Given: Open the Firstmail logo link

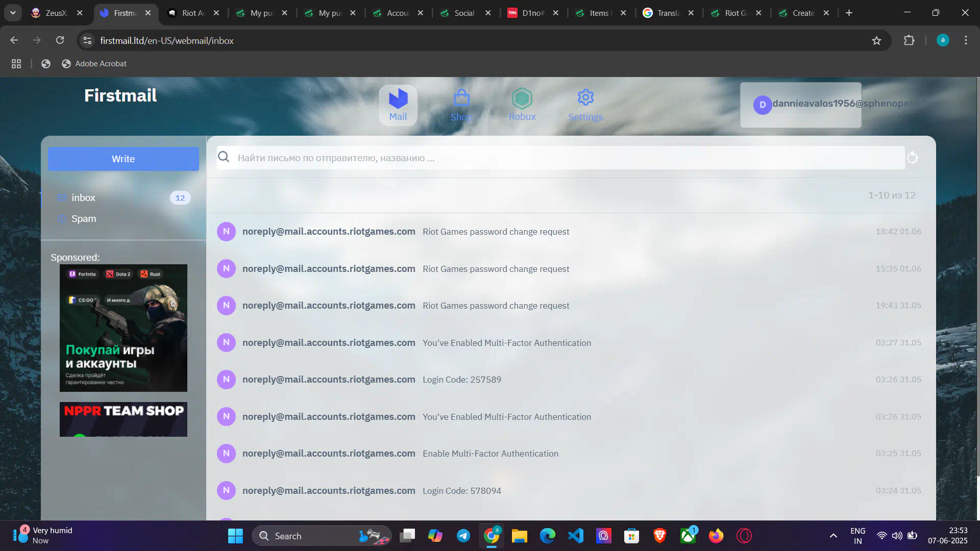Looking at the screenshot, I should (120, 95).
